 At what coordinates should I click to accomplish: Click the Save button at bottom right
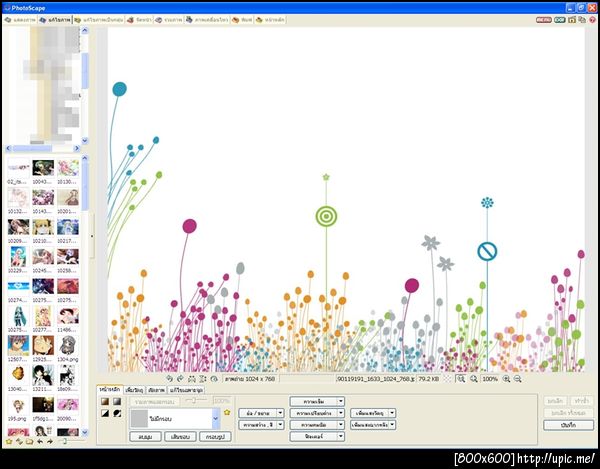point(568,425)
